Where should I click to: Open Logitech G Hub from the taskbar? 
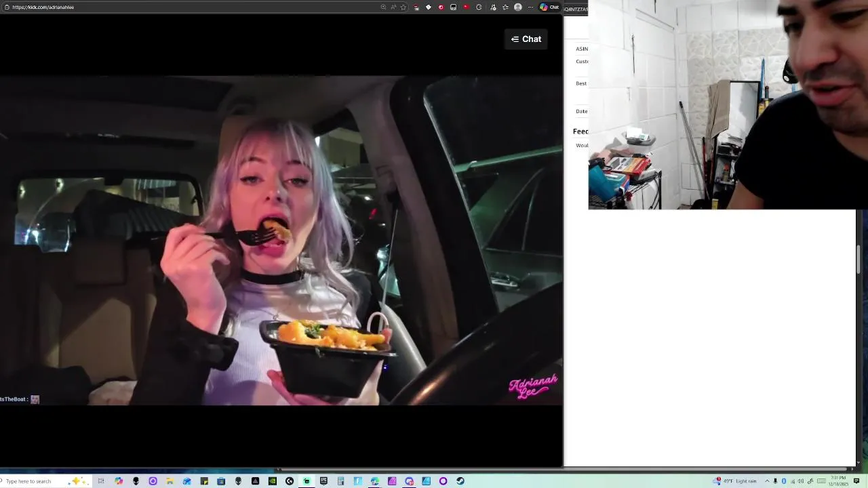pos(290,481)
